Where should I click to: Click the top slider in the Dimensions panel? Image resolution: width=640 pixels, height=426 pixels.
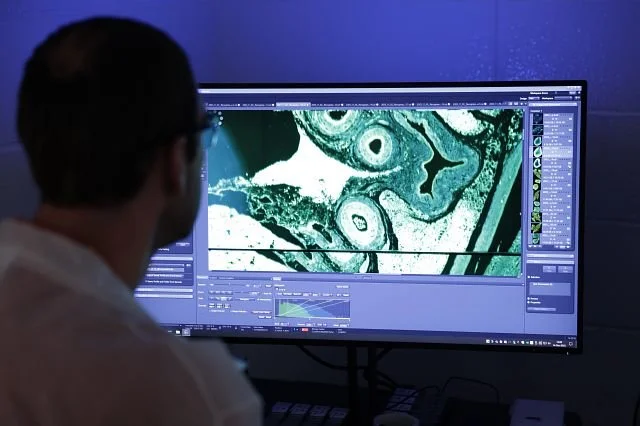tap(229, 284)
